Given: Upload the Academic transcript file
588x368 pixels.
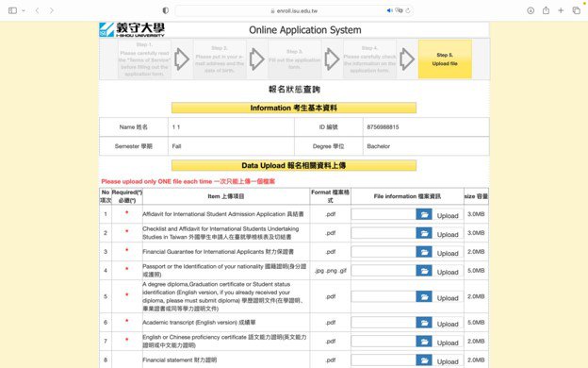Looking at the screenshot, I should 448,324.
